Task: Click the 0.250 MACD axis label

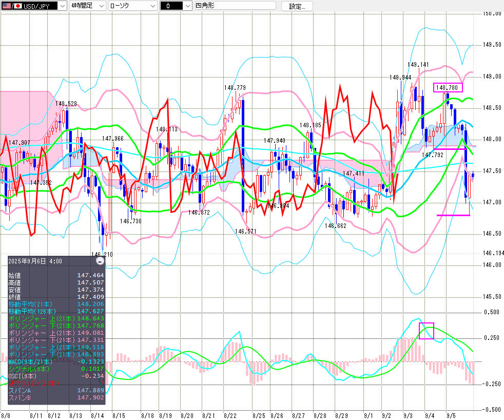Action: [x=492, y=338]
